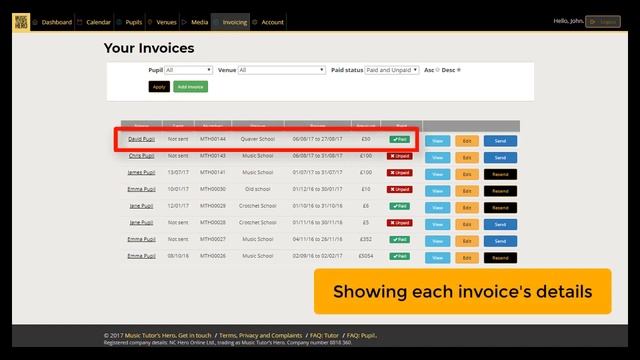Toggle Unpaid badge on invoice MTH00143
640x360 pixels.
point(400,156)
